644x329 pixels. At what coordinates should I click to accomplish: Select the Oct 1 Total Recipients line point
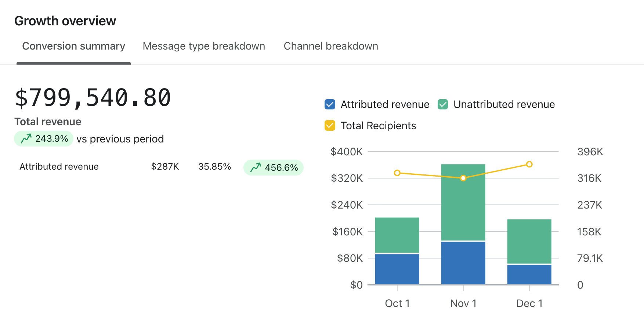click(x=397, y=173)
